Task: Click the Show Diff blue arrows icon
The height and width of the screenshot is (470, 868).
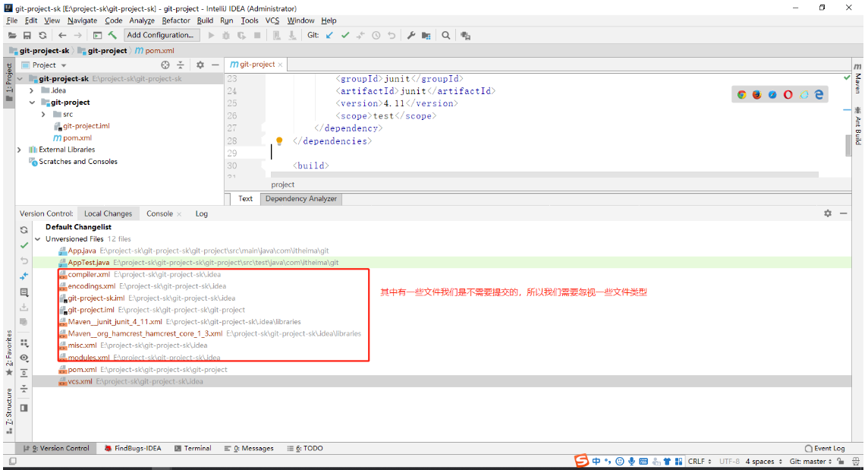Action: click(x=24, y=276)
